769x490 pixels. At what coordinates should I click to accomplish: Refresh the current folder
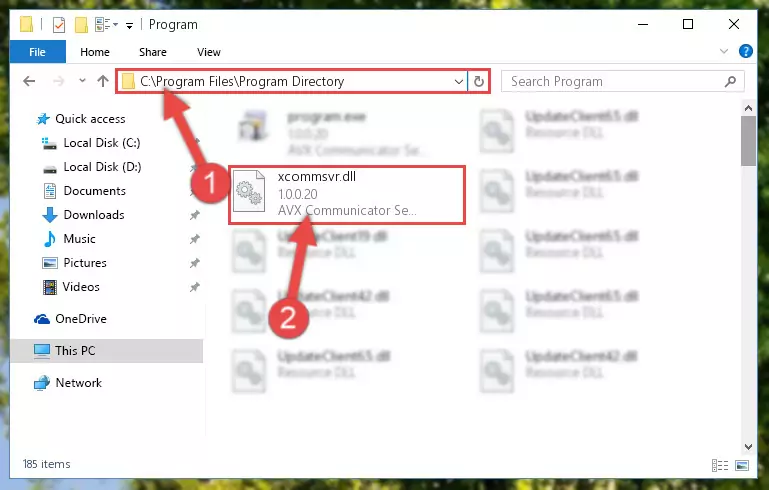point(479,81)
